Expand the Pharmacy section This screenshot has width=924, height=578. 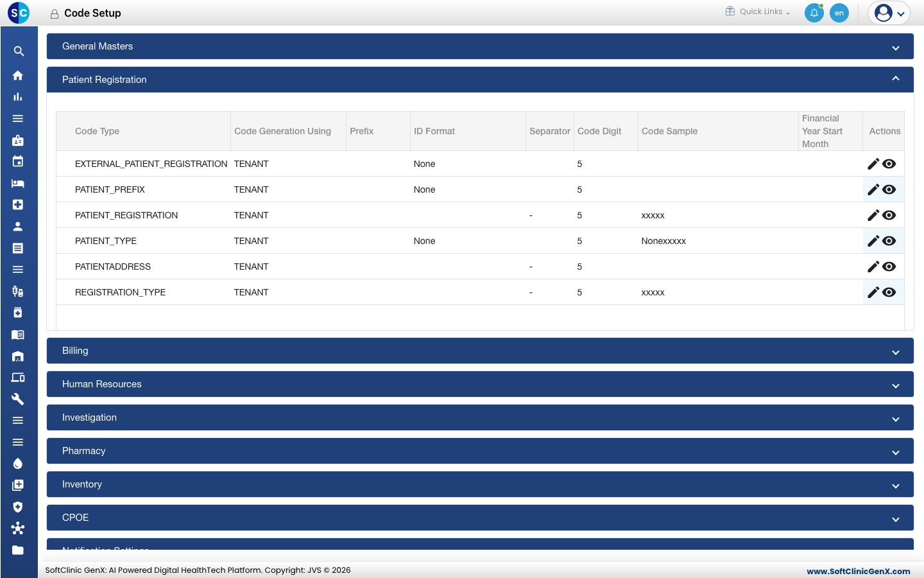coord(480,451)
